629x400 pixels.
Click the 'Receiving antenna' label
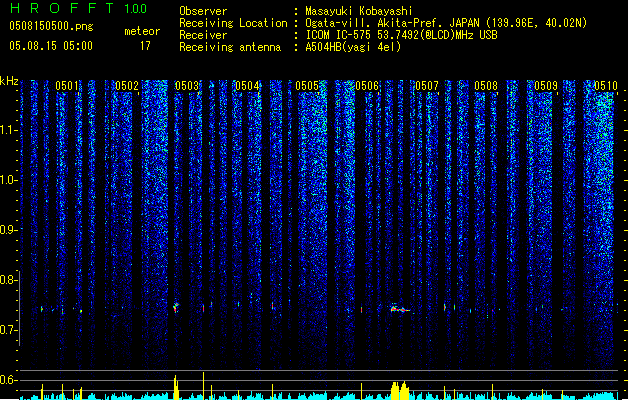pos(230,47)
